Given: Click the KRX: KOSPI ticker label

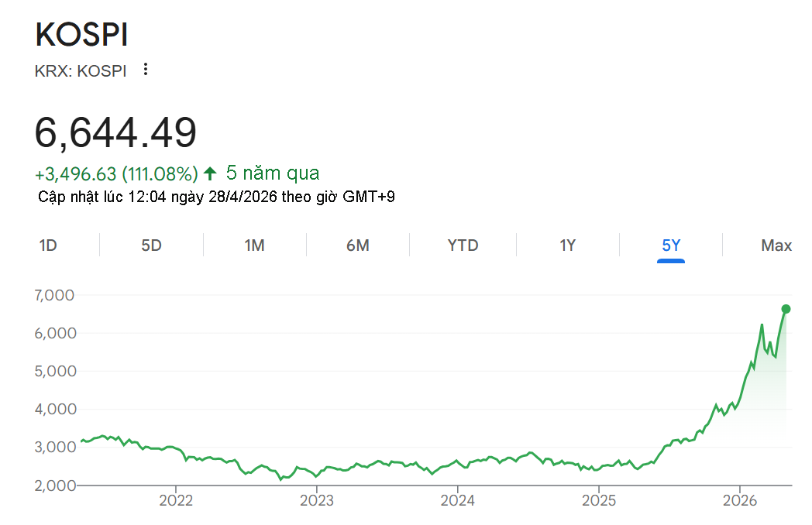Looking at the screenshot, I should (80, 70).
